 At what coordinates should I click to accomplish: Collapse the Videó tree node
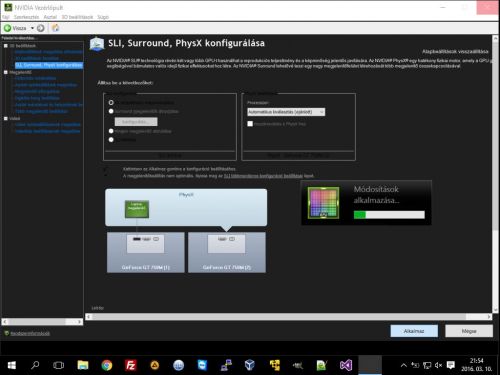click(6, 118)
